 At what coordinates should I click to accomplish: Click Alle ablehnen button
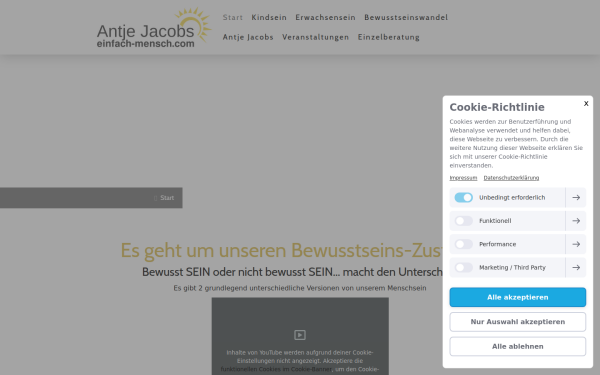pos(517,346)
